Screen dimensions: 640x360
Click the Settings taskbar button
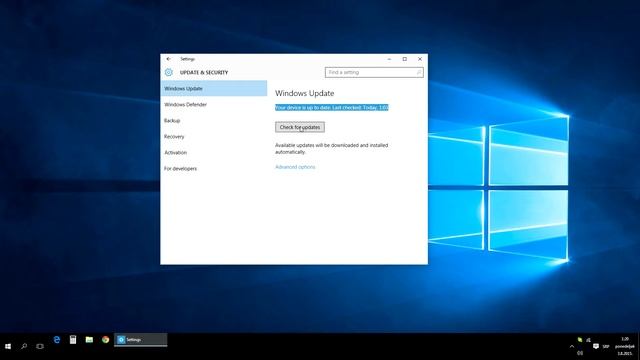tap(141, 340)
